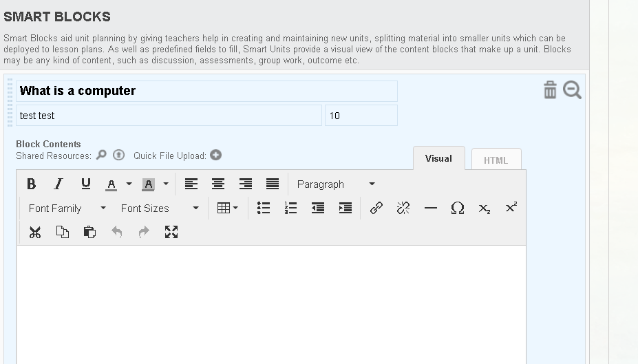Toggle fullscreen editor mode
638x364 pixels.
(171, 232)
